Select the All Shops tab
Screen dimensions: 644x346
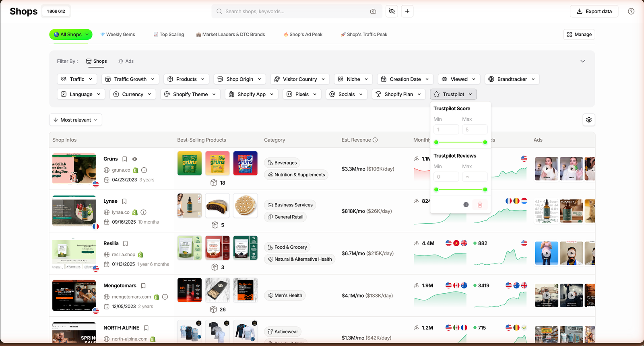(x=71, y=35)
